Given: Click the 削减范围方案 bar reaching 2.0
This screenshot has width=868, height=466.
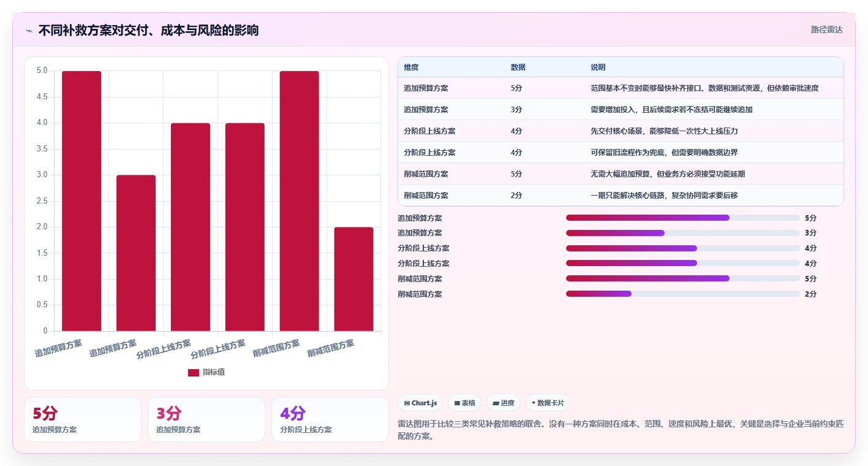Looking at the screenshot, I should click(354, 279).
